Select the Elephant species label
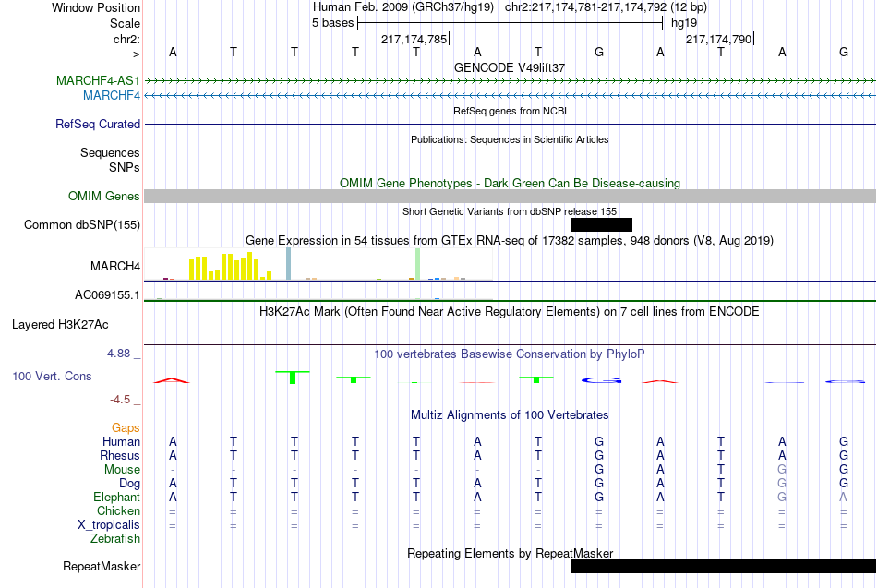 pos(116,497)
